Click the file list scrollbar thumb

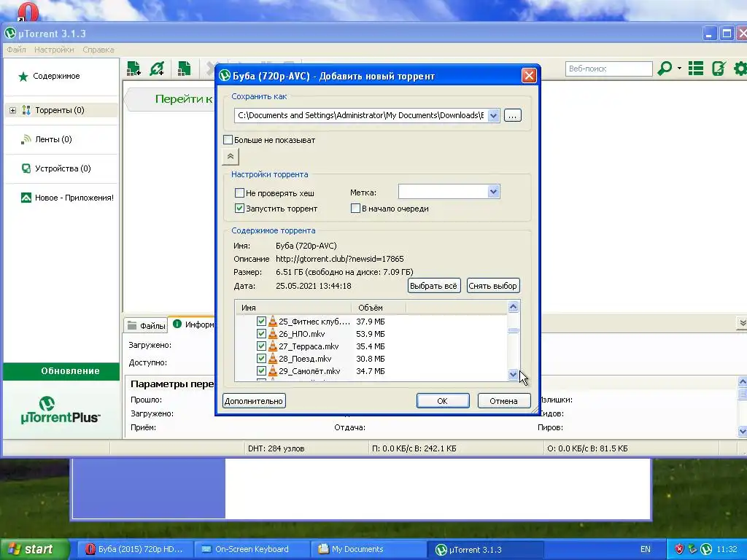point(513,330)
